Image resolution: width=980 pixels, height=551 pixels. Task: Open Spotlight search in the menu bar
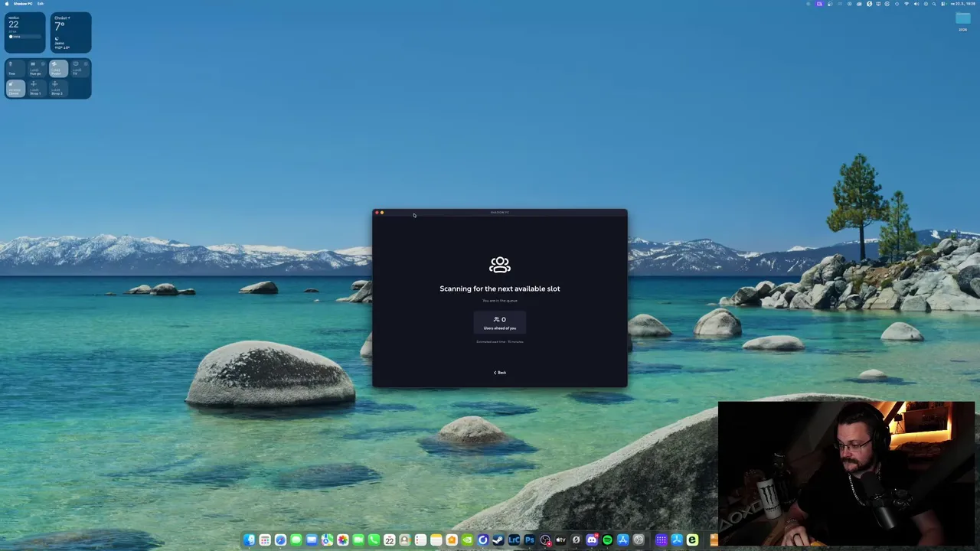[x=934, y=4]
